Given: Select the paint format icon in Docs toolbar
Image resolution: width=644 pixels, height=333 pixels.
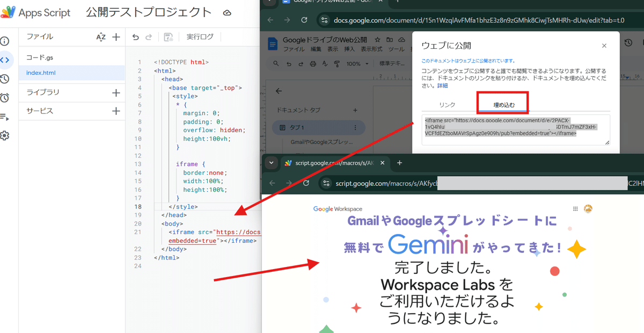Looking at the screenshot, I should pos(337,64).
